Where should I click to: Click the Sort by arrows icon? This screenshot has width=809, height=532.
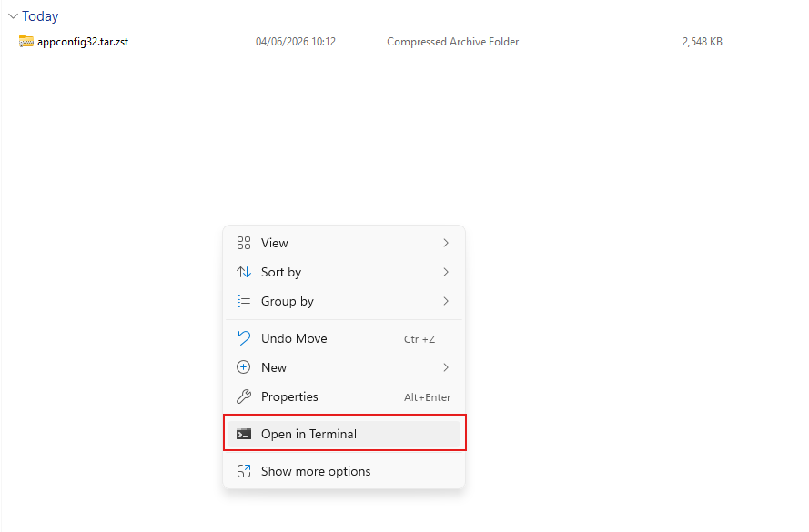click(244, 272)
